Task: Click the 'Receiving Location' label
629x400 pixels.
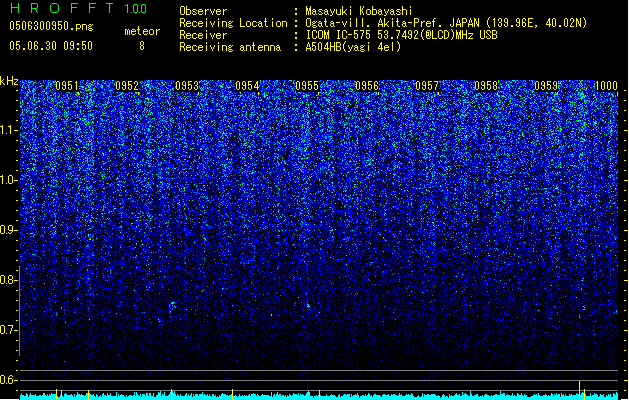Action: 233,23
